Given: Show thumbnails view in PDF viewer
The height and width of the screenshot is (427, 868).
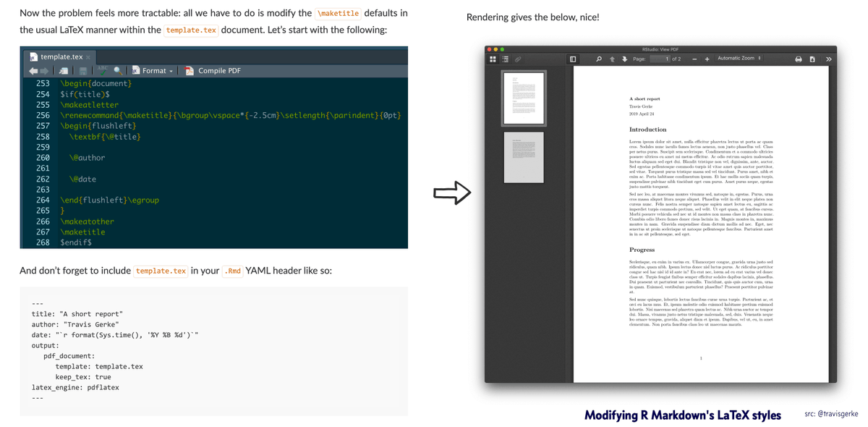Looking at the screenshot, I should coord(493,59).
